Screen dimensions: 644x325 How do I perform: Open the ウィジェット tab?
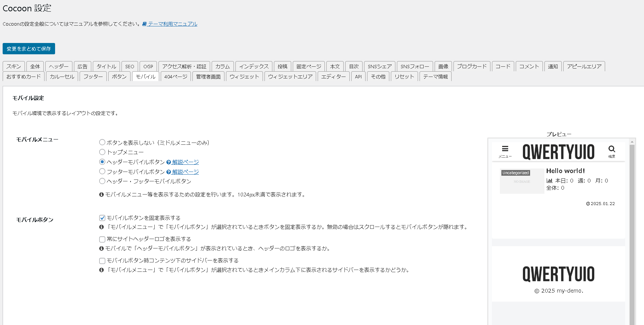pyautogui.click(x=244, y=77)
